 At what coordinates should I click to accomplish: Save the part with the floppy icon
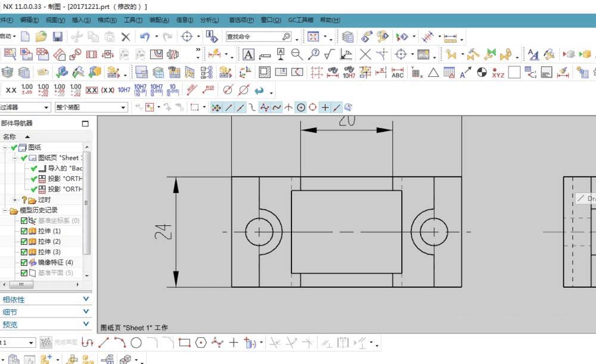(57, 36)
